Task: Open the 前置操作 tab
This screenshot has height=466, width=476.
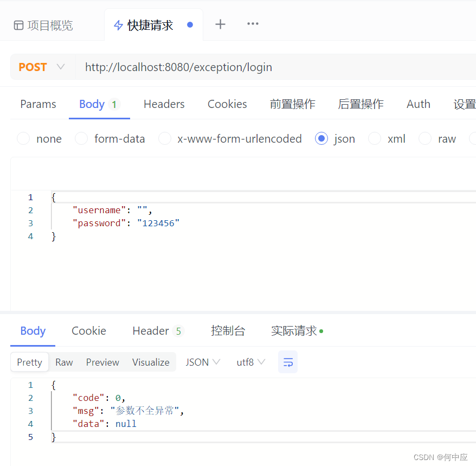Action: click(x=293, y=104)
